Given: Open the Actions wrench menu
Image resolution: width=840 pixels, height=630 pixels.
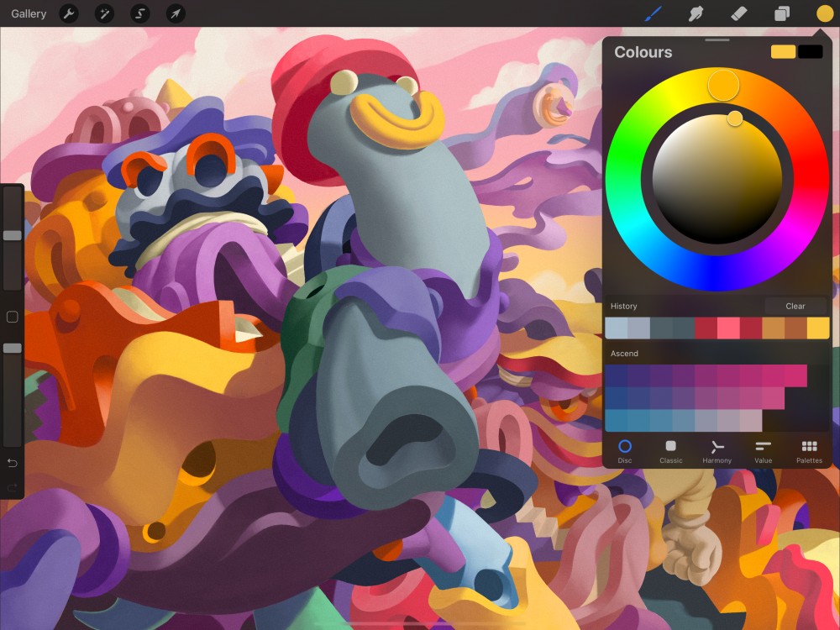Looking at the screenshot, I should click(x=69, y=13).
